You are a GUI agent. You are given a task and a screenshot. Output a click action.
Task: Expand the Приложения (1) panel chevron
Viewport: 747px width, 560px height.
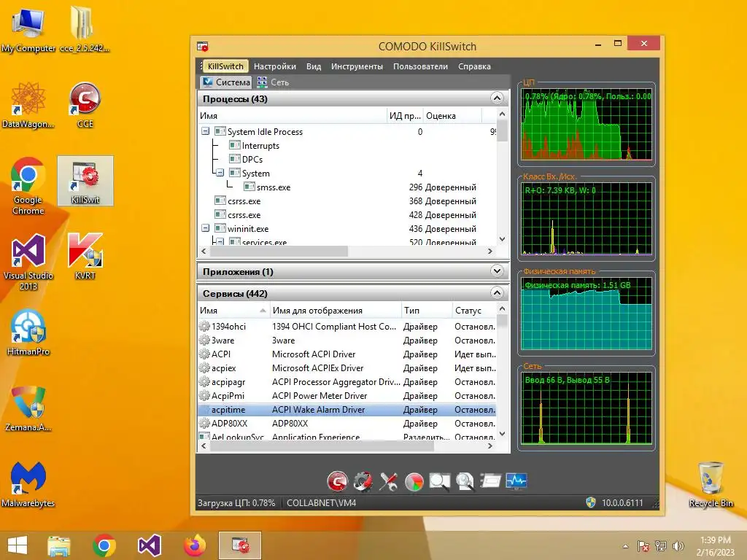496,271
